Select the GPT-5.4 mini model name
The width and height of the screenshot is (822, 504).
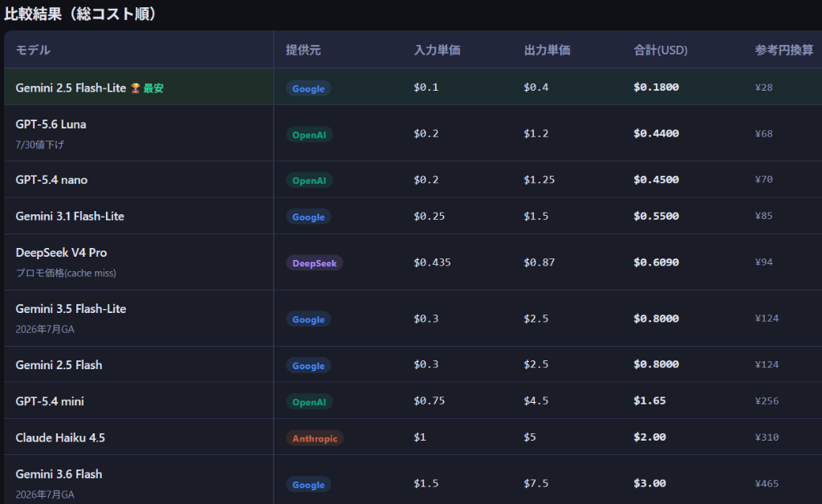50,401
